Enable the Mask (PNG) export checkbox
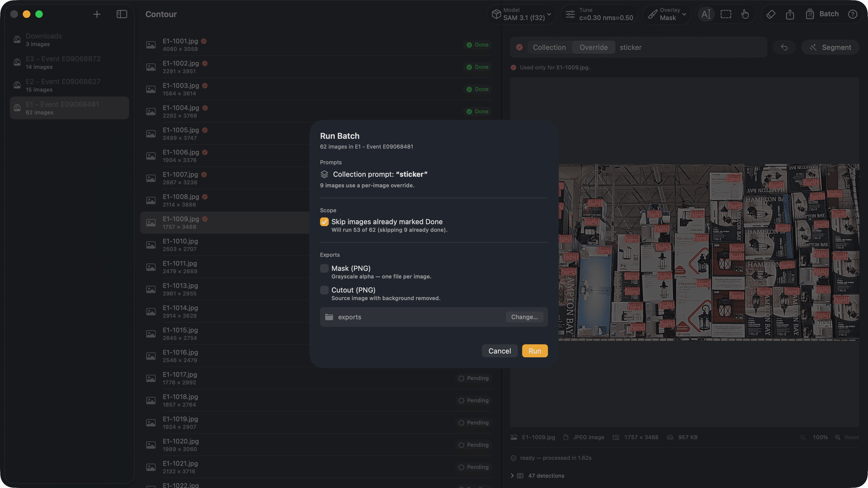The image size is (868, 488). tap(324, 268)
